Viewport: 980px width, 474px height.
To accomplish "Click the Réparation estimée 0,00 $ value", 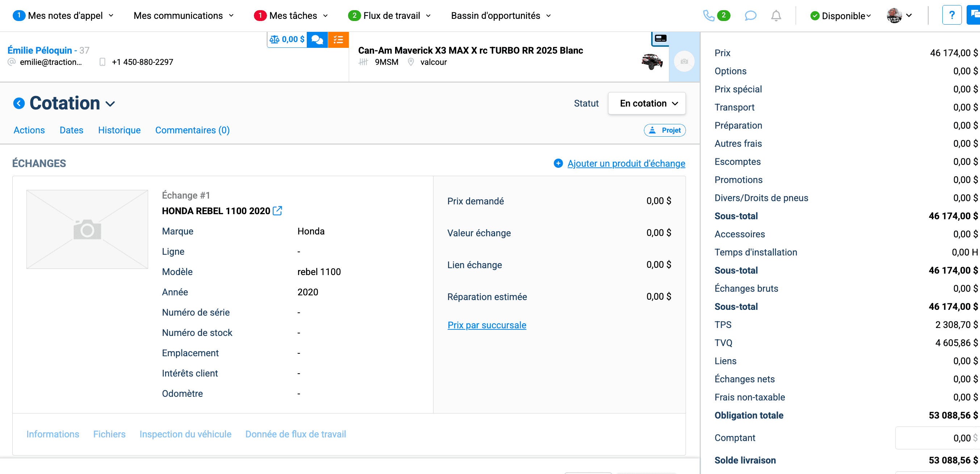I will click(x=658, y=296).
